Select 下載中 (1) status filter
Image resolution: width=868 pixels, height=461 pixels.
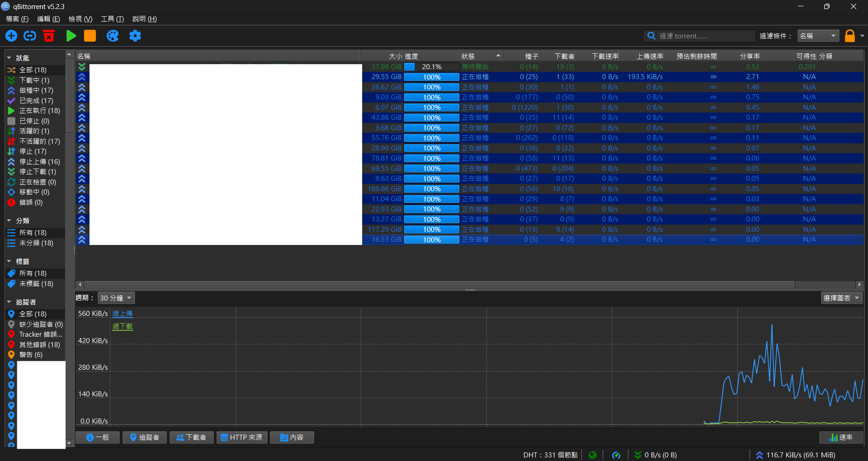pos(35,80)
